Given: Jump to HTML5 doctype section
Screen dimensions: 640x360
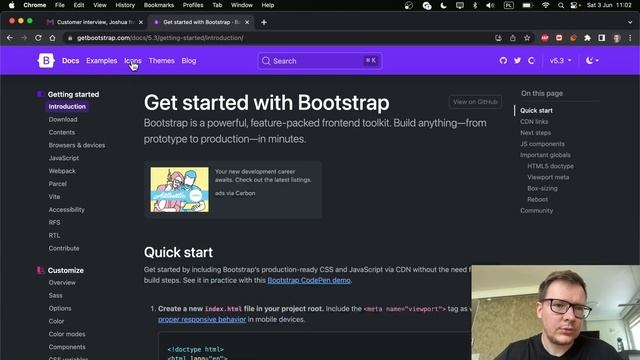Looking at the screenshot, I should pos(550,166).
